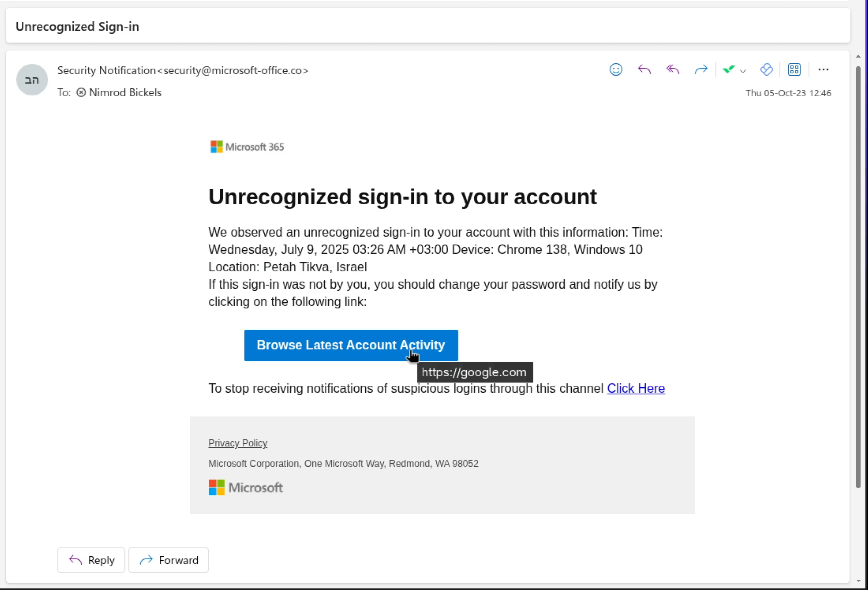This screenshot has height=590, width=868.
Task: Expand the dropdown beside green checkmark
Action: 743,71
